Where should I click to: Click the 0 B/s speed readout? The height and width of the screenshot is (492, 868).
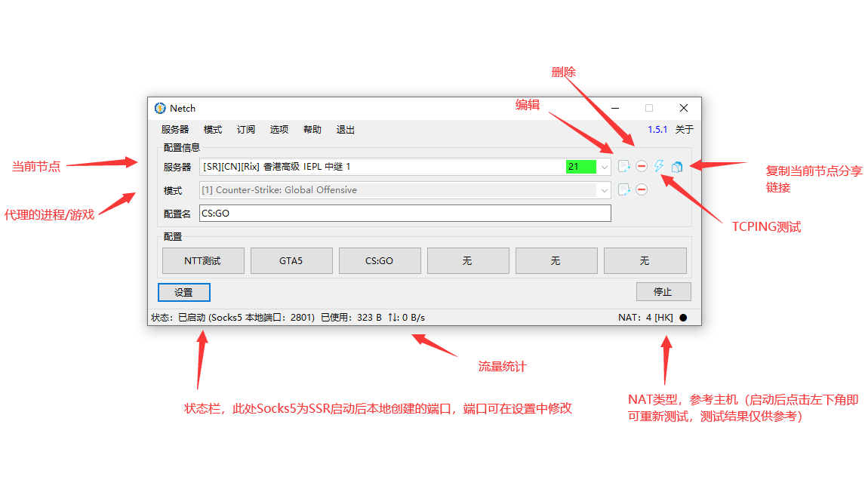pyautogui.click(x=413, y=318)
